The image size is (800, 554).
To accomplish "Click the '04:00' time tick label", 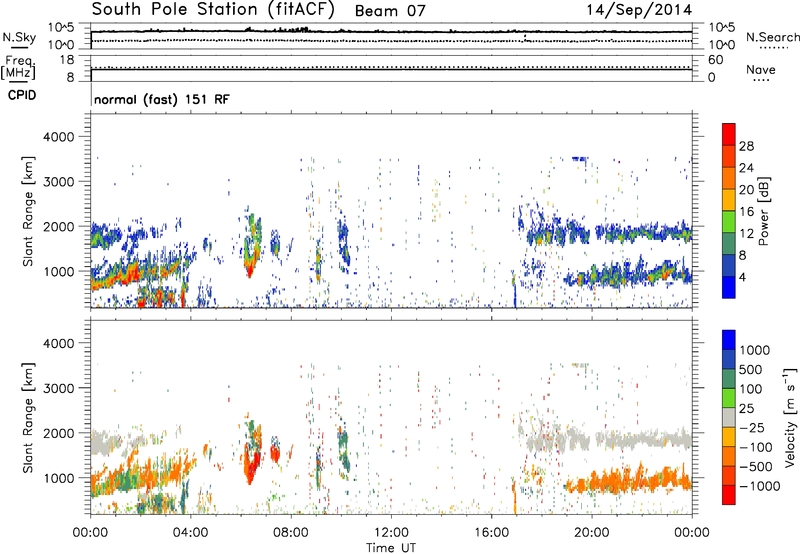I will coord(190,533).
